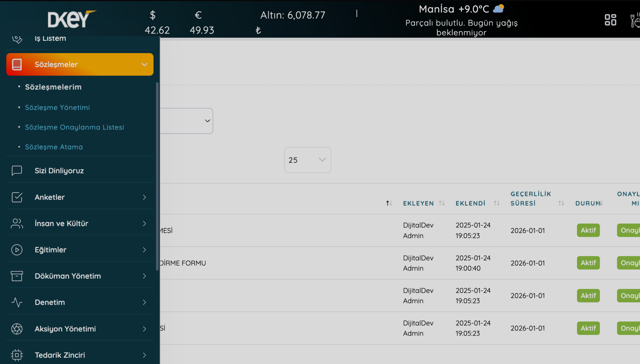Image resolution: width=640 pixels, height=364 pixels.
Task: Click the İnsan ve Kültür people icon
Action: tap(17, 223)
